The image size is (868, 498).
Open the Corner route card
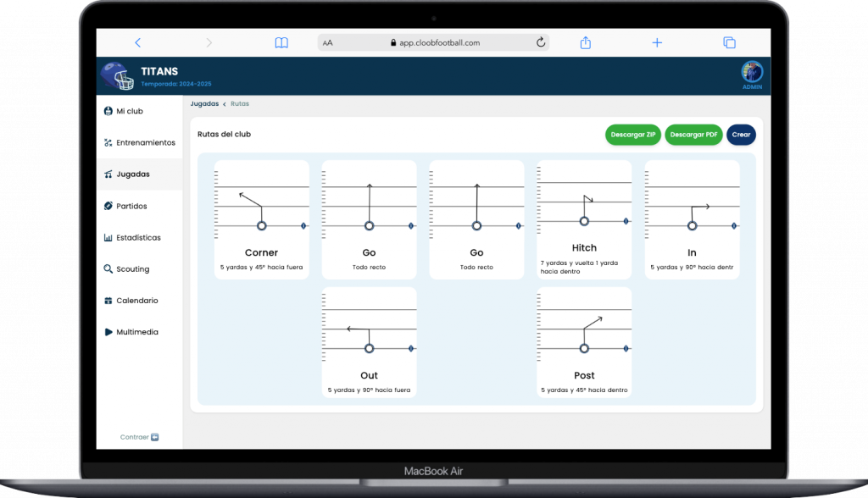[x=261, y=219]
